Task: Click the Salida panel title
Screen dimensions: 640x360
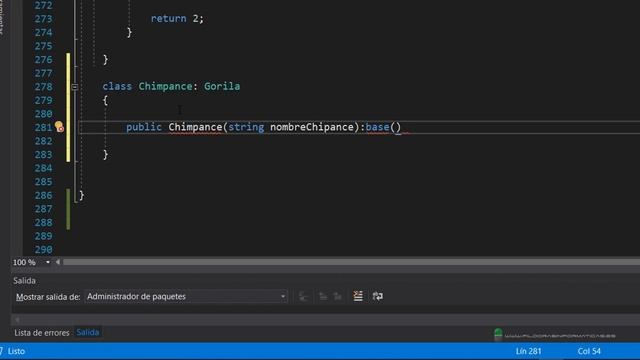Action: [24, 280]
